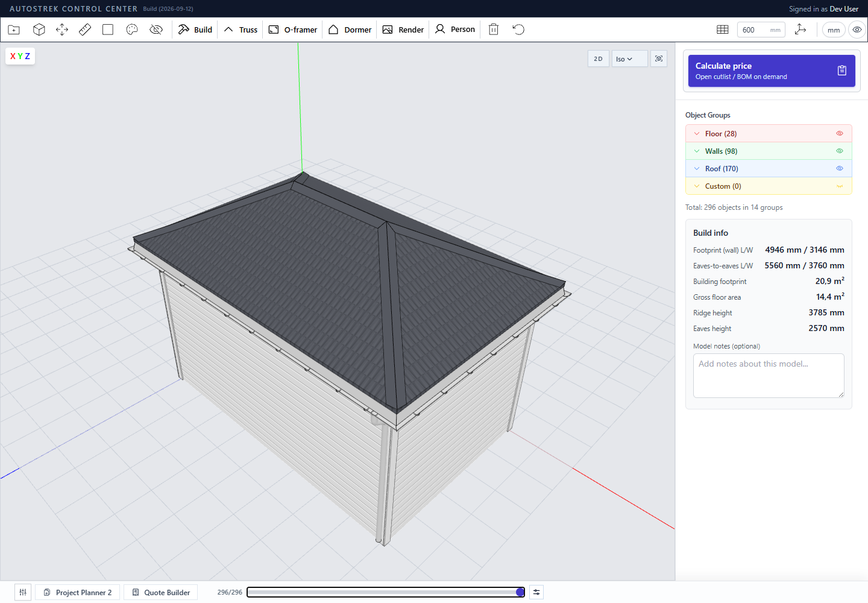
Task: Toggle Roof group visibility eye
Action: tap(840, 168)
